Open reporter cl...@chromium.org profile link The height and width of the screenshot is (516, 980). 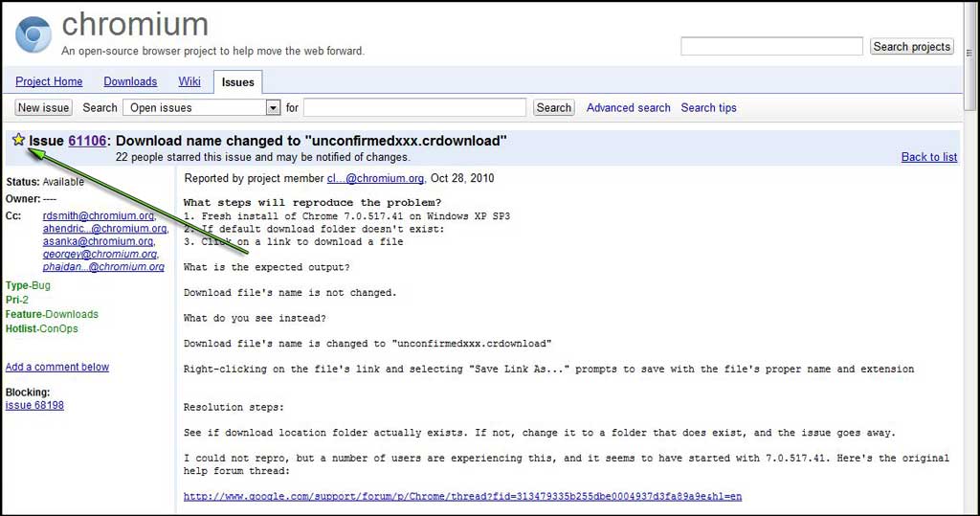point(375,178)
